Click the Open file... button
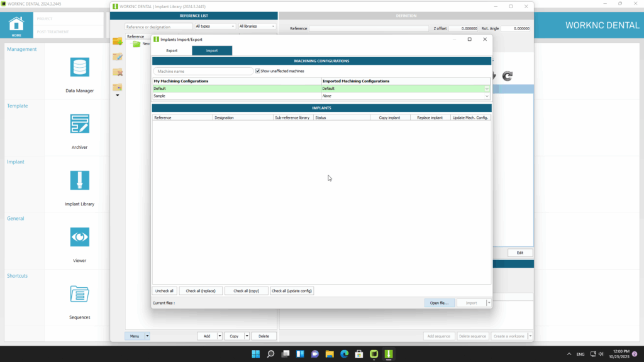This screenshot has width=644, height=362. [x=439, y=303]
